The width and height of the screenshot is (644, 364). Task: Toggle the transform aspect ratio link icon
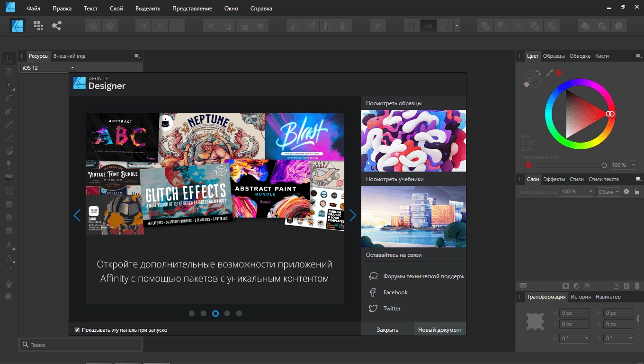click(638, 318)
